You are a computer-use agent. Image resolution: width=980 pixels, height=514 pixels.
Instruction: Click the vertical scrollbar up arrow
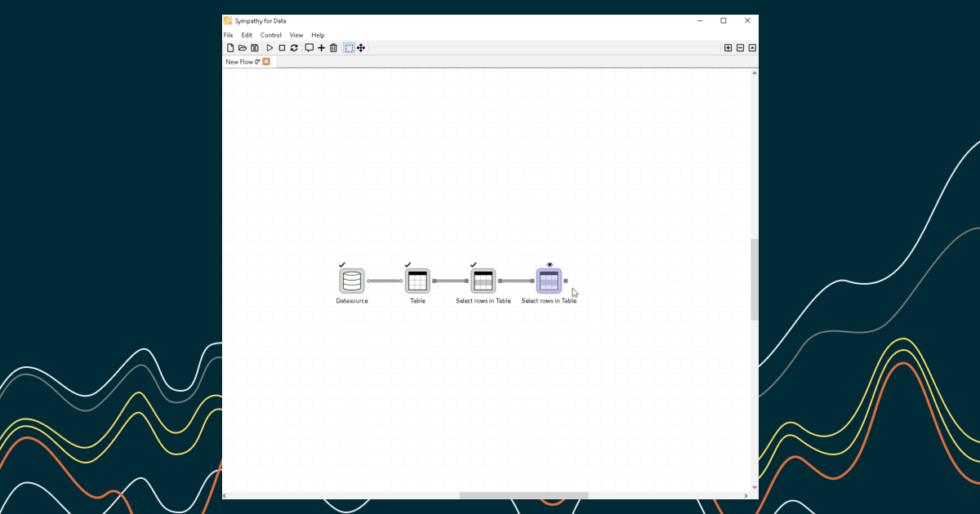point(755,73)
